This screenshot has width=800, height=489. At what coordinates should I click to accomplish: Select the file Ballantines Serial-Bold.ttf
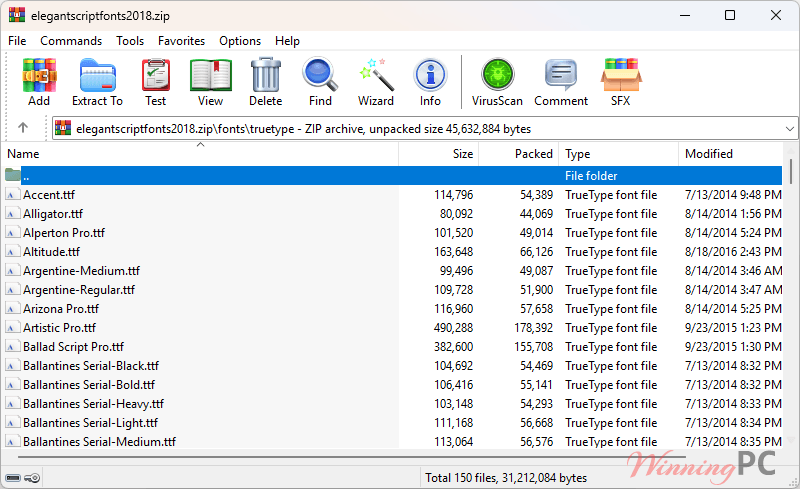[x=89, y=384]
